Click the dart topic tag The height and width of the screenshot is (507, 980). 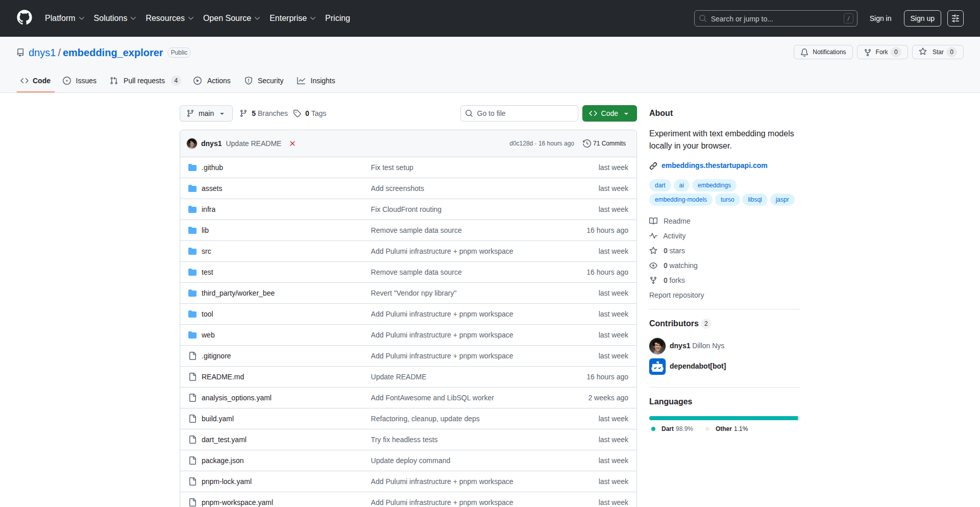(x=660, y=185)
